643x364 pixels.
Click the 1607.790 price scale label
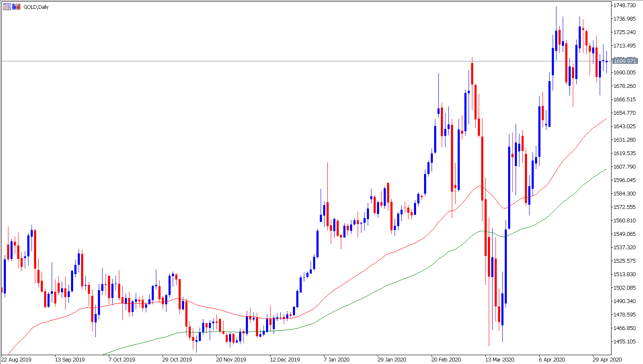625,167
